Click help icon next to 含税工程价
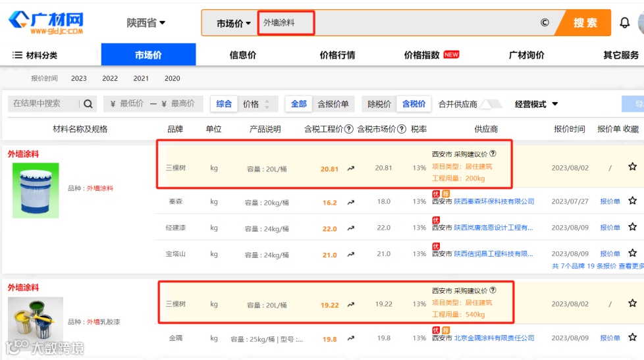The height and width of the screenshot is (360, 644). click(x=349, y=129)
